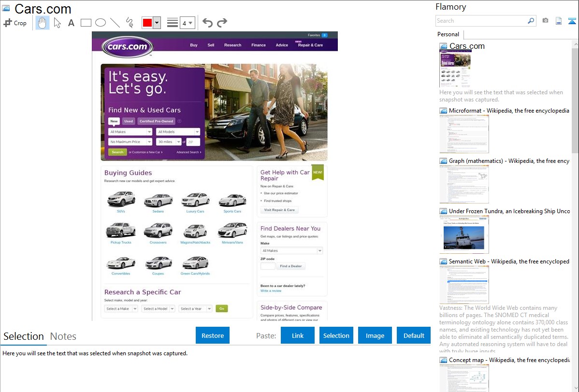Viewport: 579px width, 392px height.
Task: Click the Paste Selection button
Action: pyautogui.click(x=336, y=335)
